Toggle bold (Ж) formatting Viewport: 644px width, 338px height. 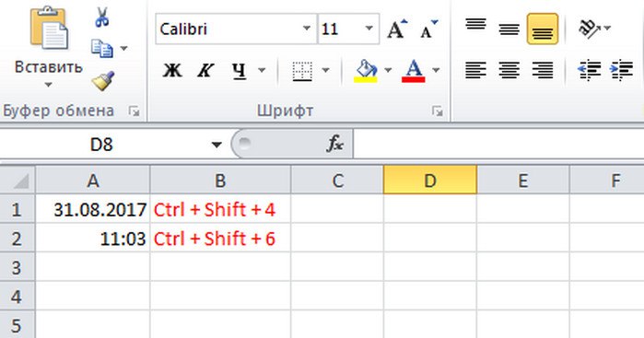click(171, 70)
